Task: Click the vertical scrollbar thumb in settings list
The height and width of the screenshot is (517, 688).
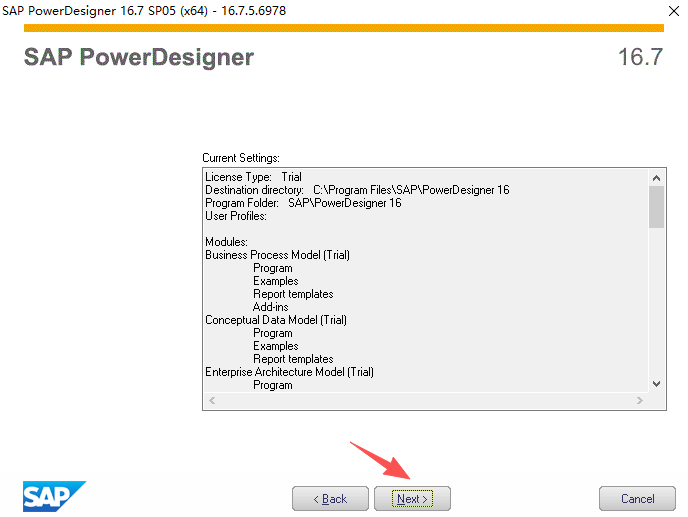Action: (656, 207)
